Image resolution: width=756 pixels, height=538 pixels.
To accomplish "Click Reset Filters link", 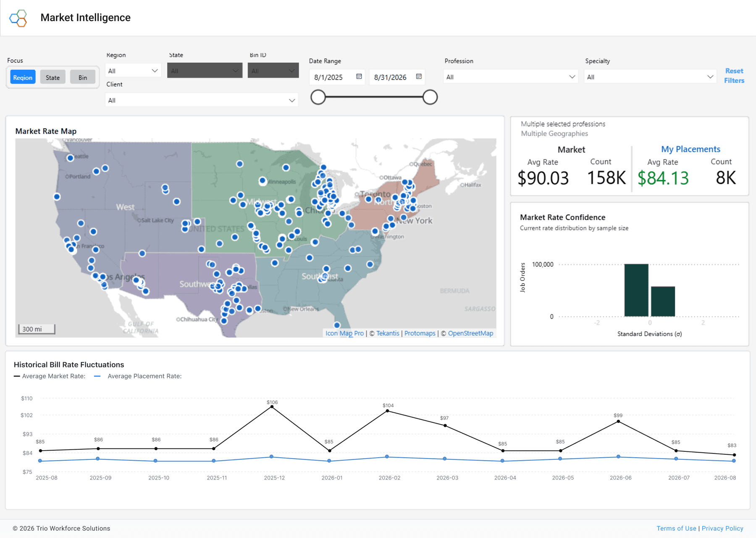I will click(734, 76).
